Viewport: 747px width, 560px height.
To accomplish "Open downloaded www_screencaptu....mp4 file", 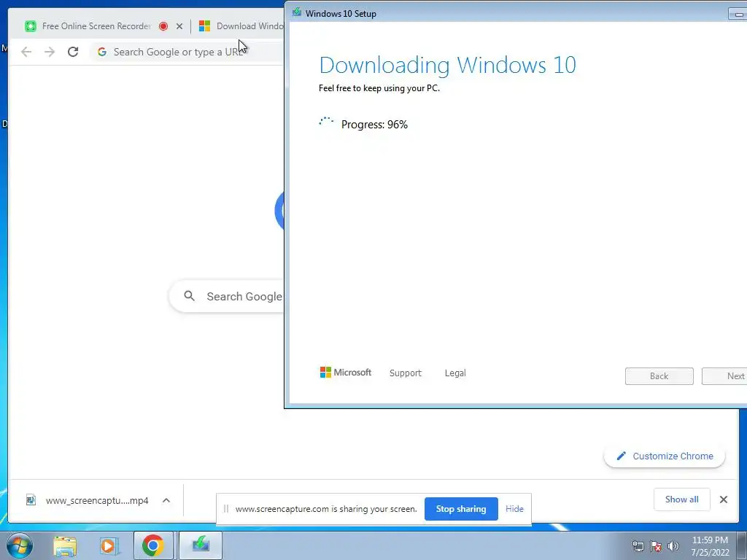I will coord(97,500).
